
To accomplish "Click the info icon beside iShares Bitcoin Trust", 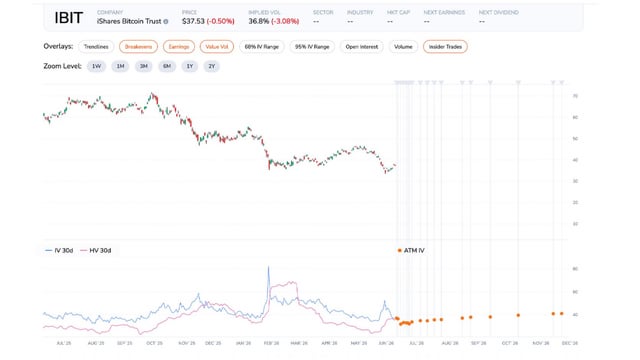I will tap(166, 22).
